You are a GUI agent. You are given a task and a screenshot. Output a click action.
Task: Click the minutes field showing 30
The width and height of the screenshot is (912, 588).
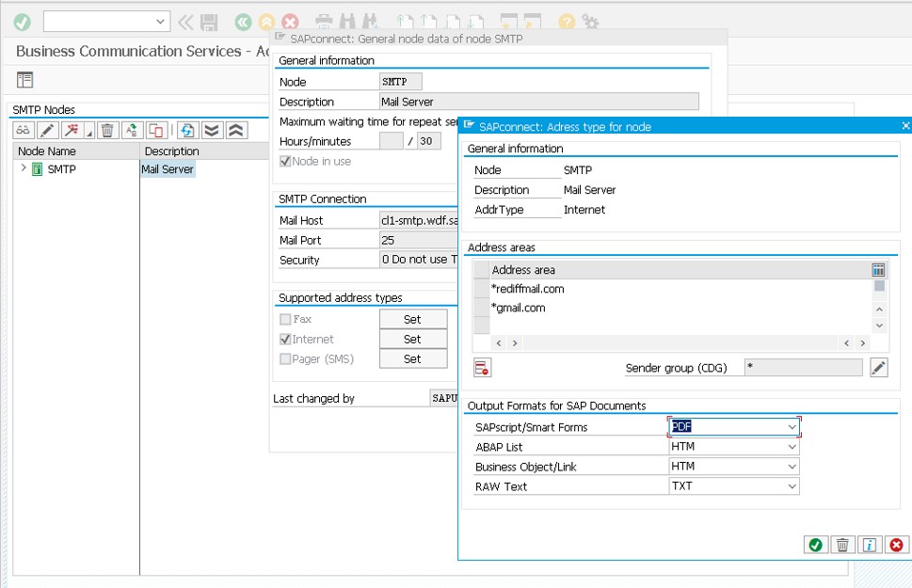[x=428, y=141]
